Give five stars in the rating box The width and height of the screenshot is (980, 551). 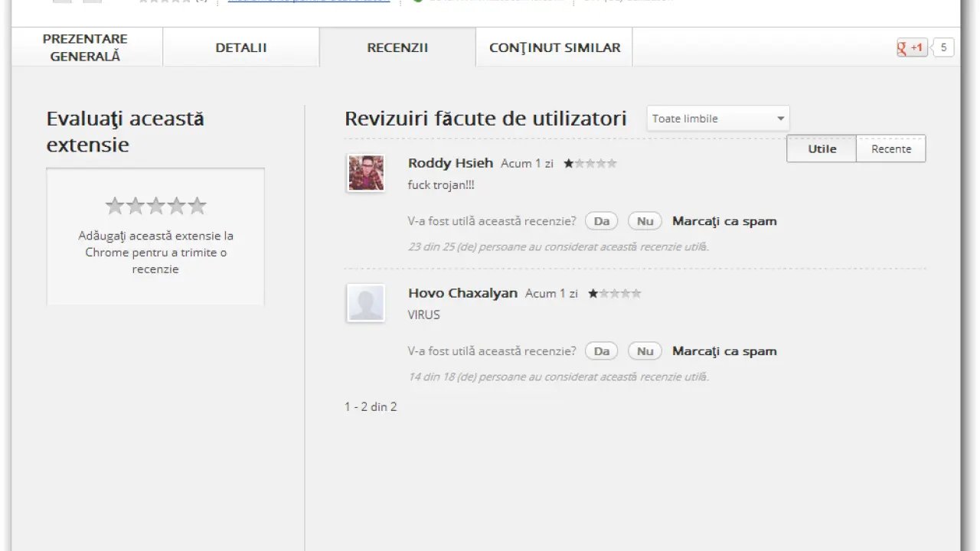pyautogui.click(x=198, y=206)
